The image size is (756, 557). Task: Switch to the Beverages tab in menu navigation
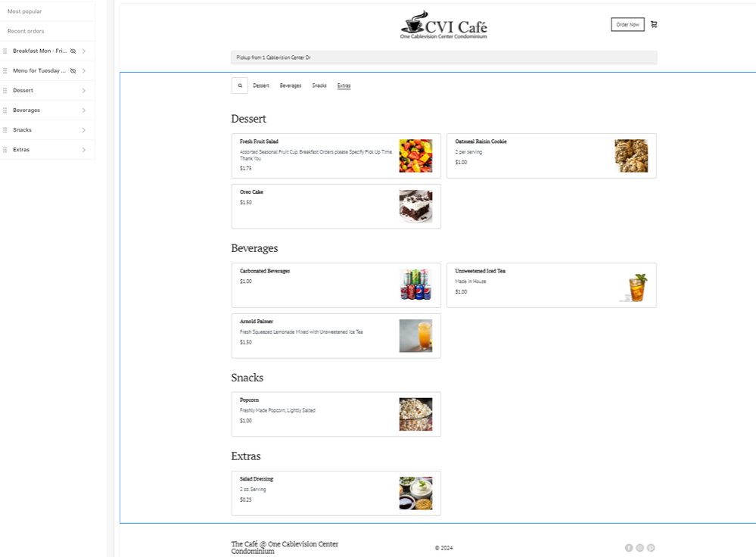pos(290,86)
